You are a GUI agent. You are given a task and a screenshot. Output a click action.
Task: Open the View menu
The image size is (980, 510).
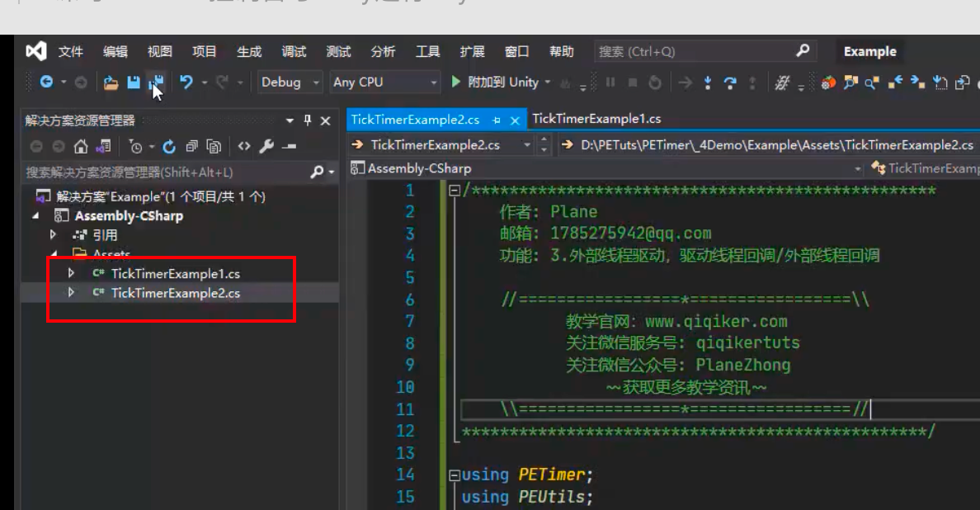[x=159, y=51]
